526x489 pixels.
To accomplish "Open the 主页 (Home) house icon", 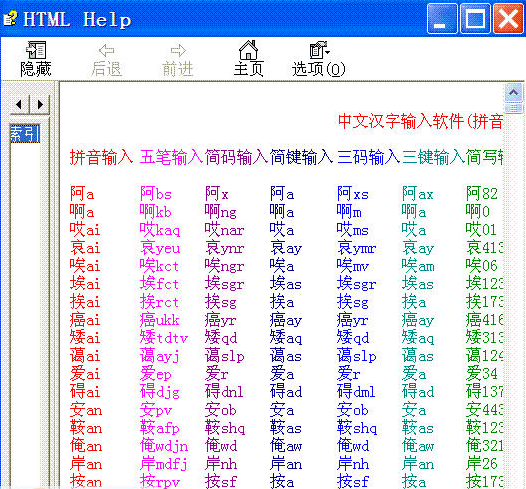I will [248, 50].
